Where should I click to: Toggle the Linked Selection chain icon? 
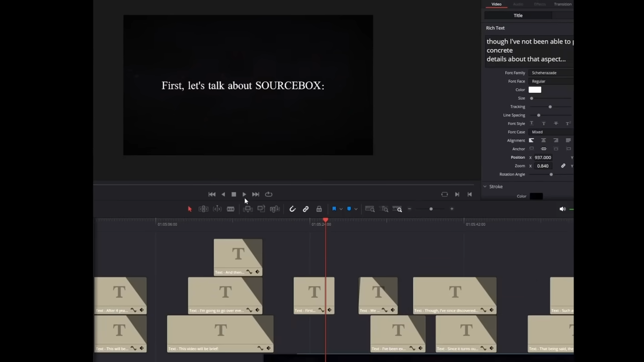(x=305, y=209)
